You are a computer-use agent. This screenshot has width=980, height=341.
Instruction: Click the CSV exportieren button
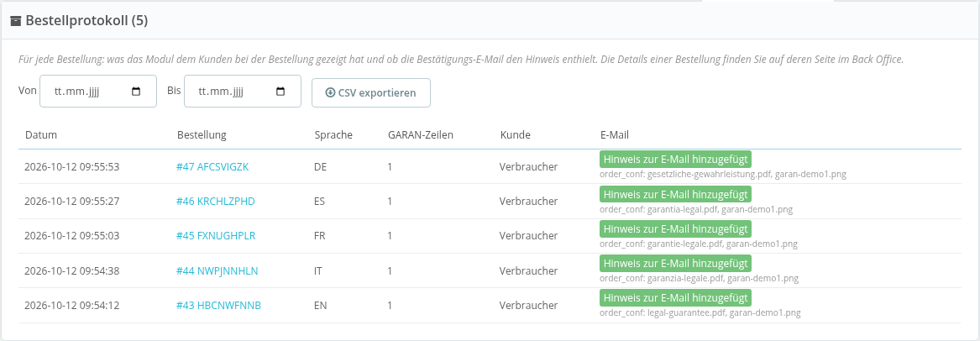pyautogui.click(x=370, y=92)
